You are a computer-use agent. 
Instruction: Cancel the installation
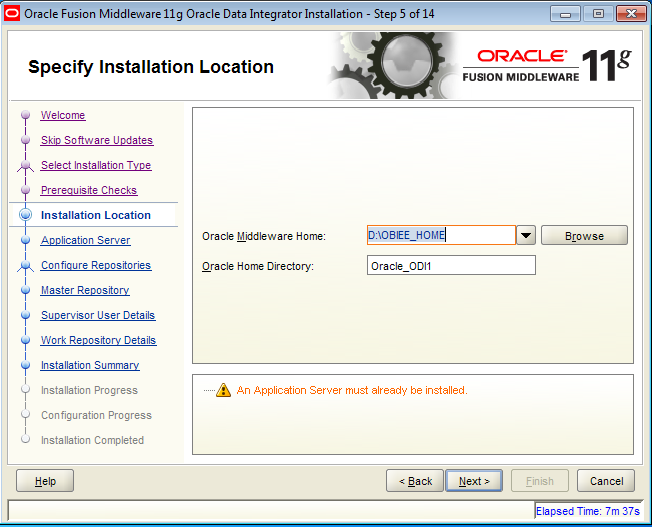[606, 481]
